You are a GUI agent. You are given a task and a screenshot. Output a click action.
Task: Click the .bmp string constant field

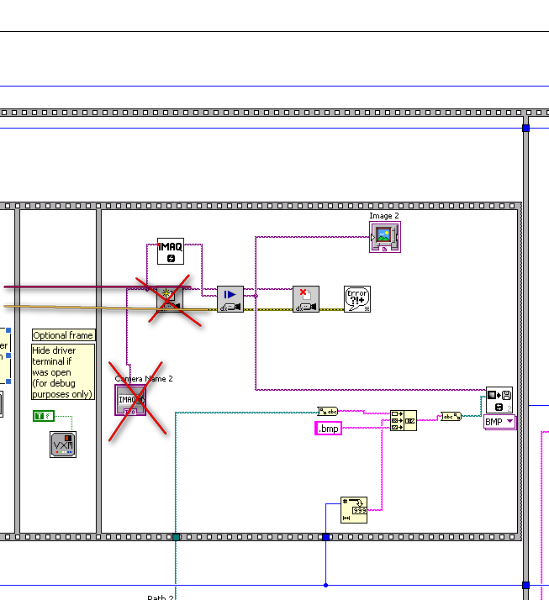pos(328,428)
